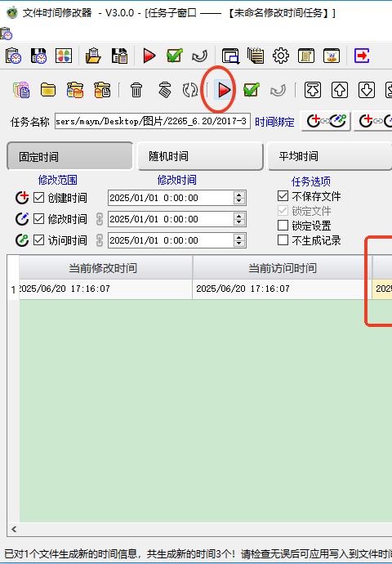This screenshot has height=564, width=392.
Task: Click the red play icon in top toolbar
Action: (149, 56)
